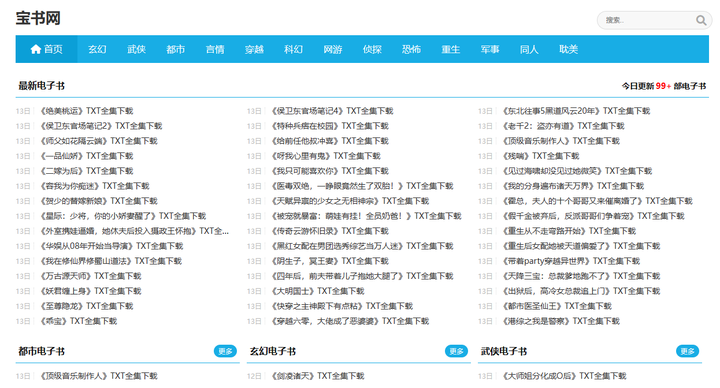The image size is (720, 388).
Task: Open the 穿越 category menu
Action: (x=254, y=49)
